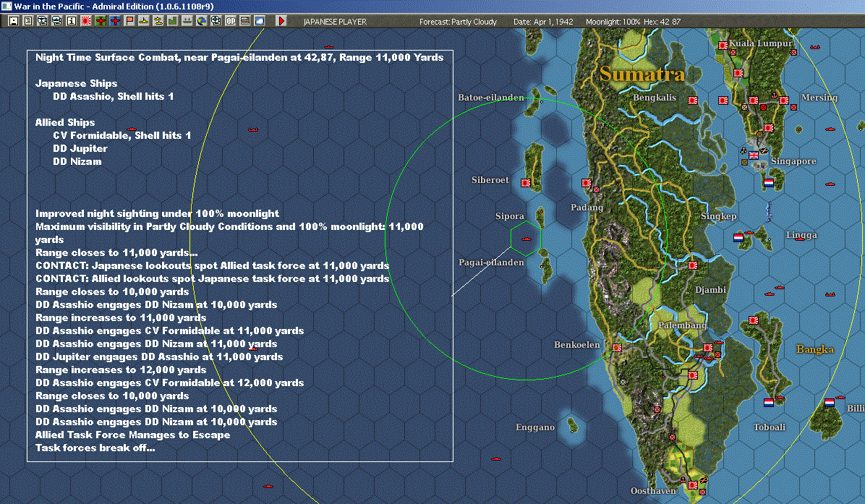Click the 'Lingga' map label
This screenshot has height=504, width=865.
click(801, 235)
